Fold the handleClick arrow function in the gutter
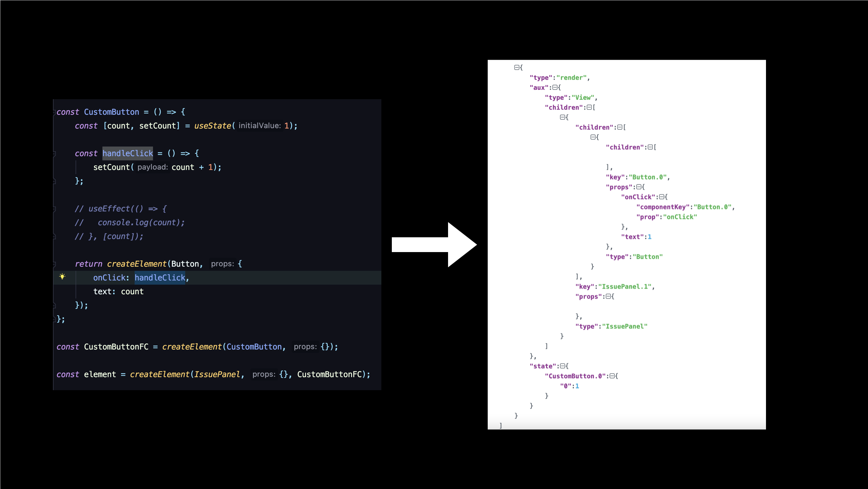The width and height of the screenshot is (868, 489). tap(54, 154)
